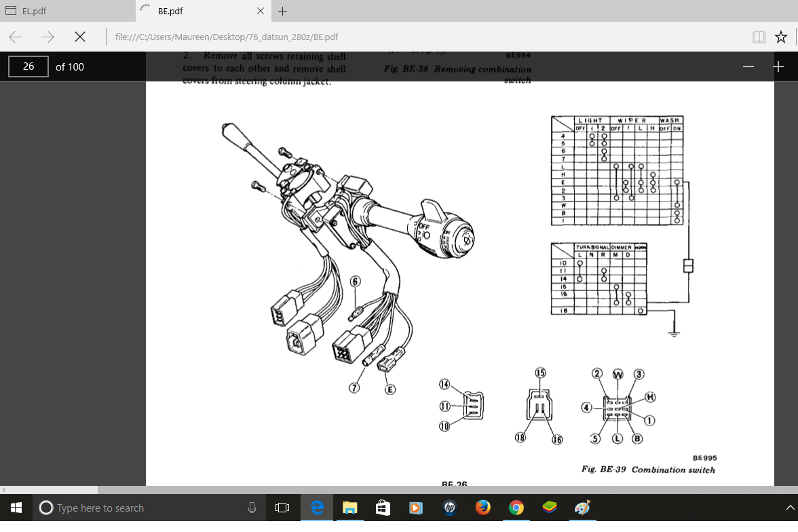Open reading view icon
Image resolution: width=798 pixels, height=532 pixels.
tap(759, 37)
